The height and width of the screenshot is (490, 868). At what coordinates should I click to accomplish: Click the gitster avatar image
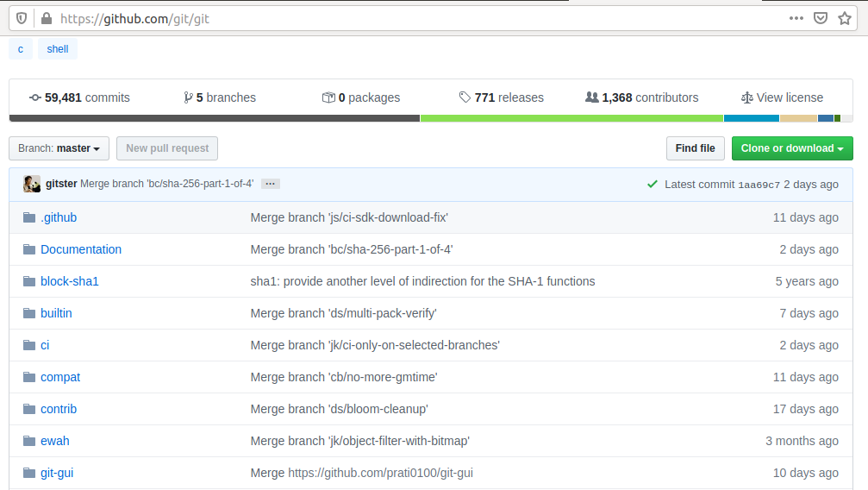(32, 184)
